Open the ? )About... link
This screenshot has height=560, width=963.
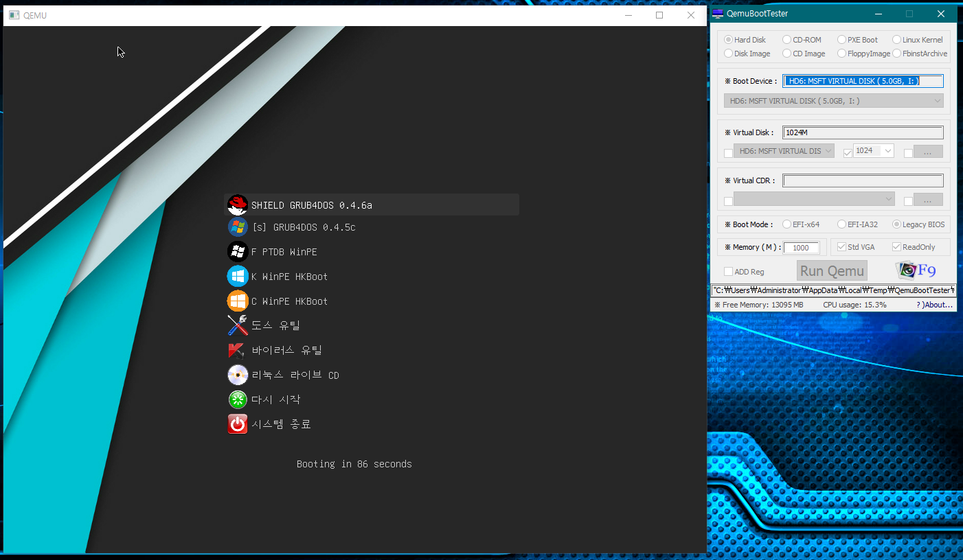(x=934, y=305)
